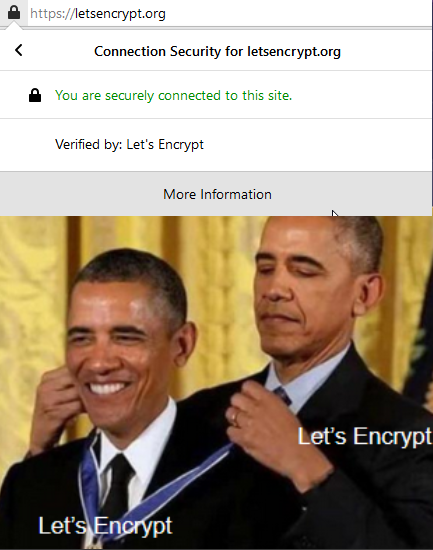Click the https:// prefix in the URL
This screenshot has width=433, height=550.
52,14
